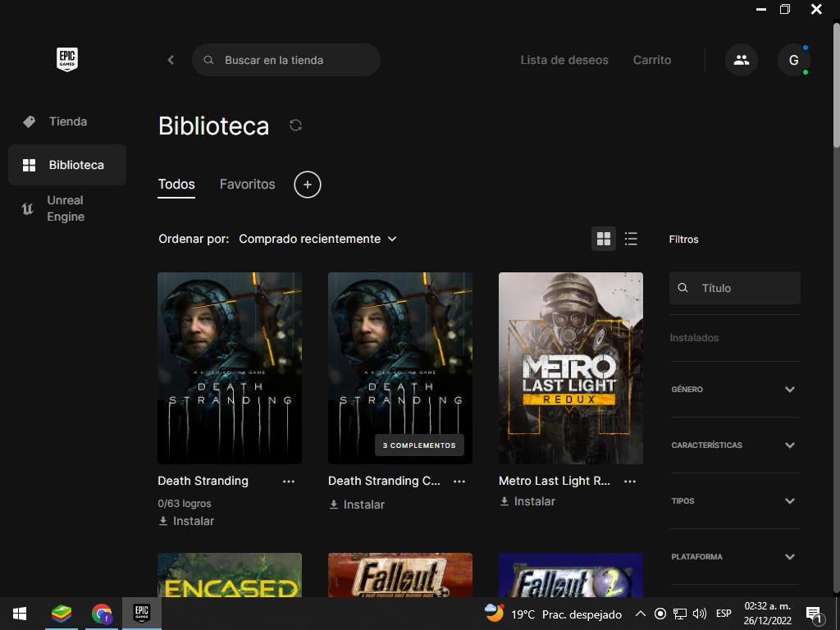
Task: Click the 0/63 logros text
Action: (x=185, y=504)
